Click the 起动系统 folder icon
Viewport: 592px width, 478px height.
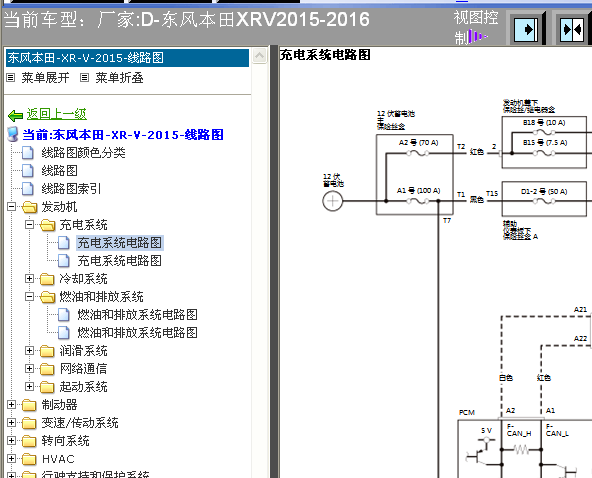[47, 387]
